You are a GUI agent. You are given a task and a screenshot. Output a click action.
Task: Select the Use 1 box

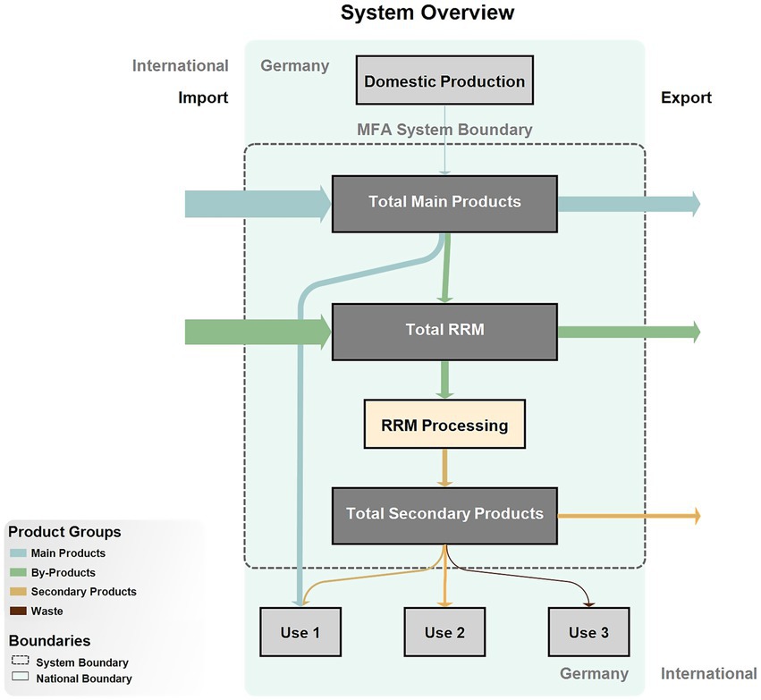300,632
